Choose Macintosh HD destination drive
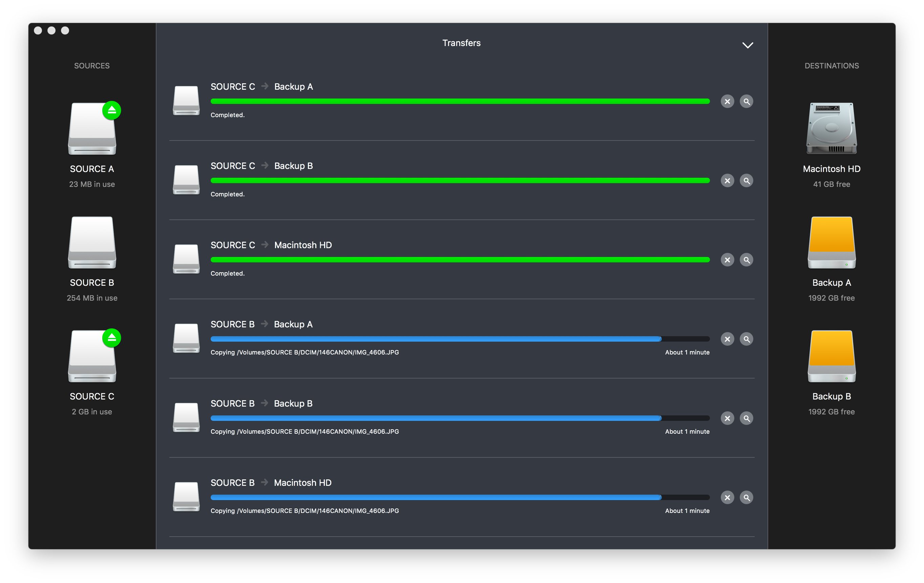The width and height of the screenshot is (924, 583). [x=832, y=129]
